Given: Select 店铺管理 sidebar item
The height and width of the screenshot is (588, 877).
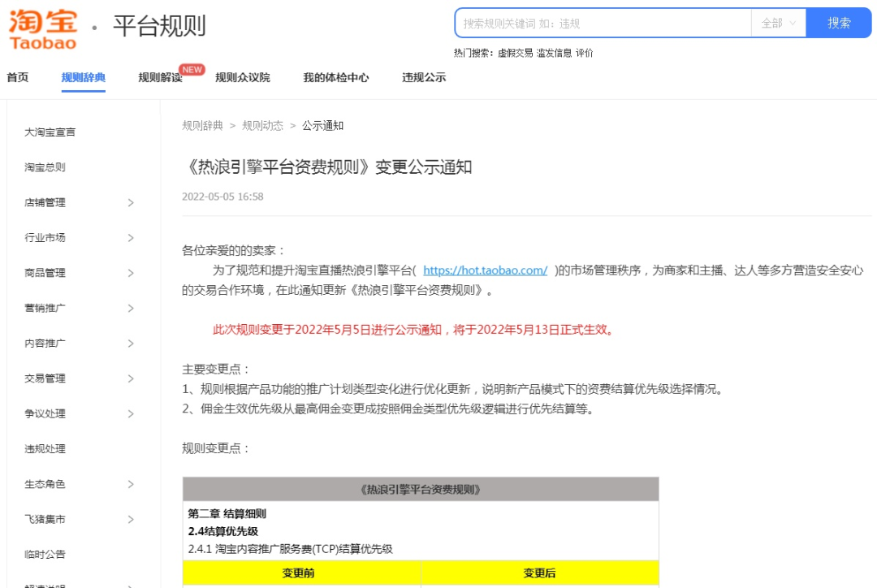Looking at the screenshot, I should click(x=45, y=202).
